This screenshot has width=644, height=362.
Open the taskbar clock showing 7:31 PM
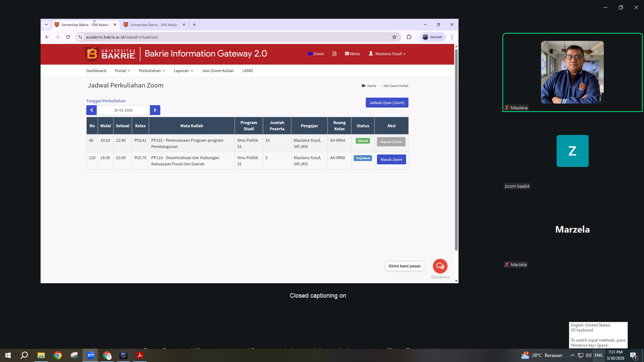[615, 355]
